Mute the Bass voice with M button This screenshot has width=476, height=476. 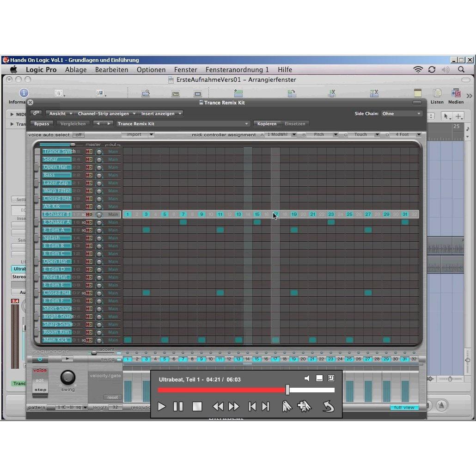(87, 175)
